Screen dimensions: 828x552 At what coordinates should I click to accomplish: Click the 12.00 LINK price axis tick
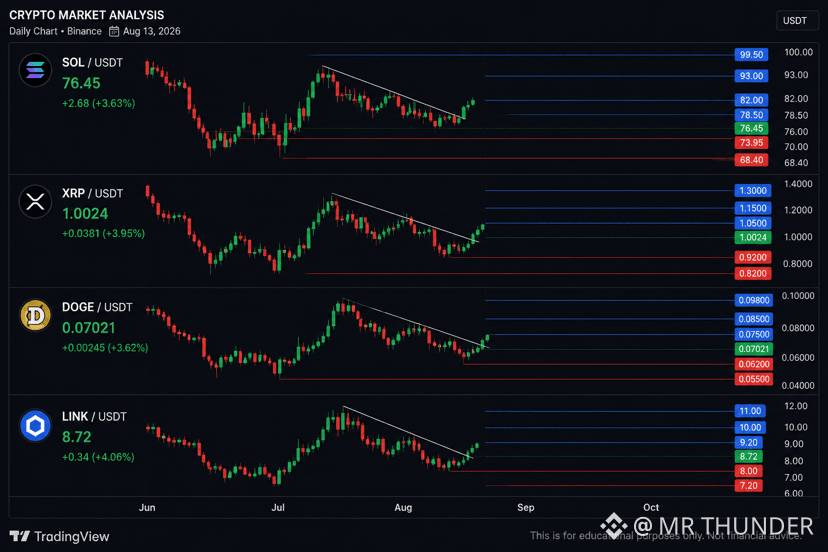[x=796, y=406]
